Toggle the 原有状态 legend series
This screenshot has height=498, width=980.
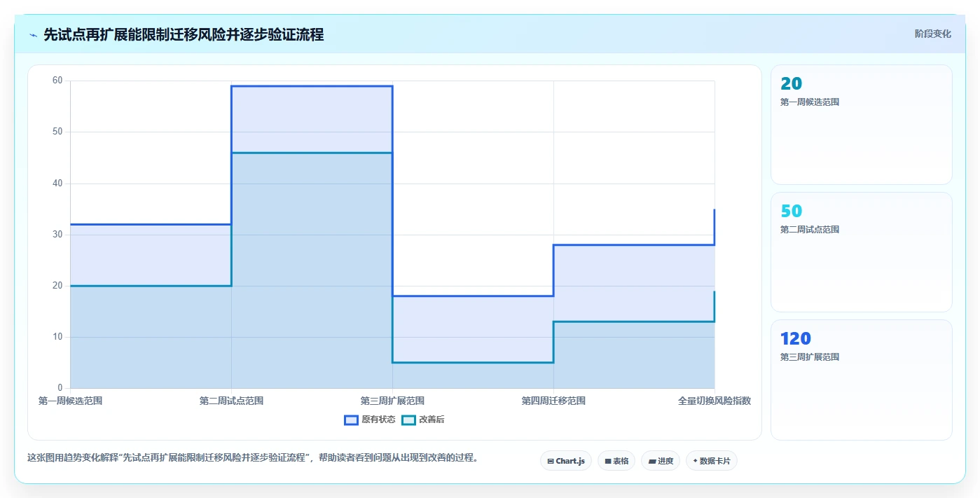370,420
